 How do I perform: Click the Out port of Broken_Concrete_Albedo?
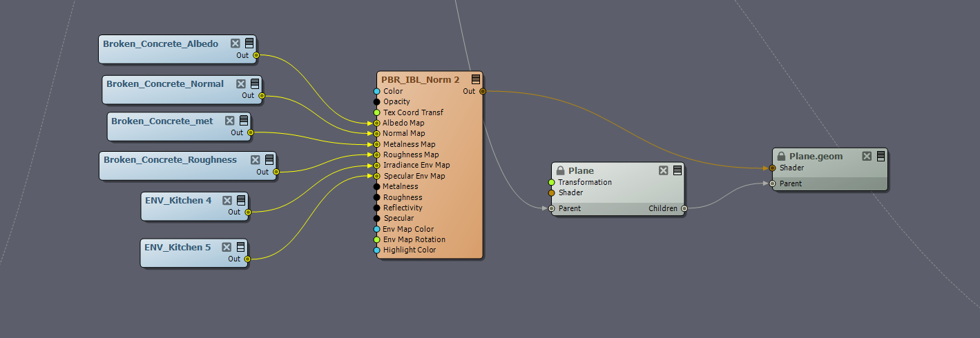pyautogui.click(x=256, y=55)
